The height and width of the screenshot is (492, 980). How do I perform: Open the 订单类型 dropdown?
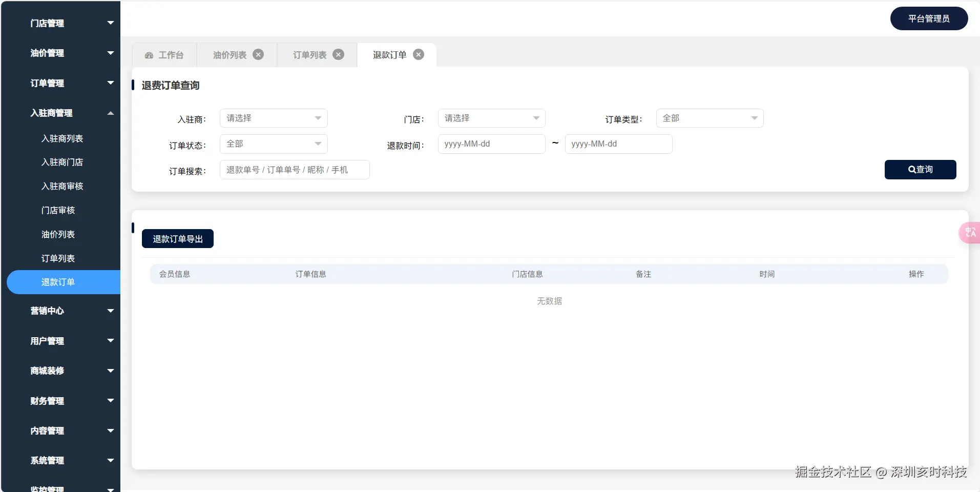[x=710, y=118]
